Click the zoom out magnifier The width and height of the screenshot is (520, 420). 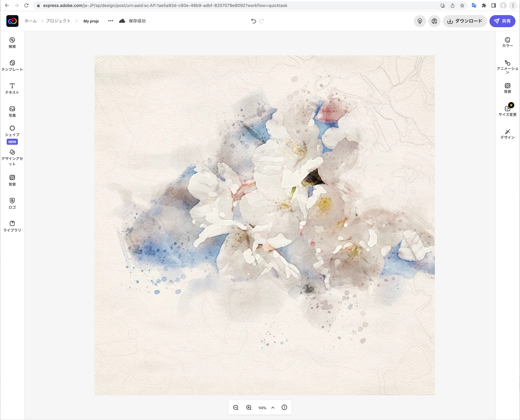pos(236,408)
